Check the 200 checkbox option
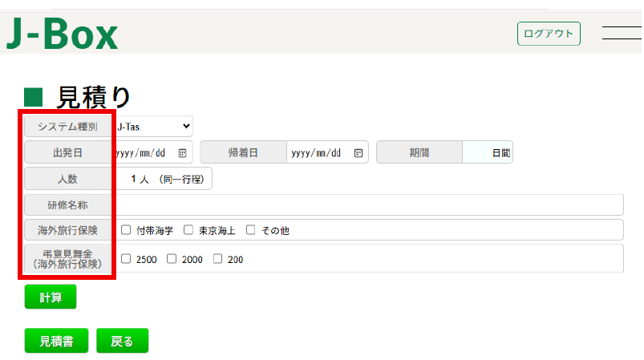644x360 pixels. point(217,259)
